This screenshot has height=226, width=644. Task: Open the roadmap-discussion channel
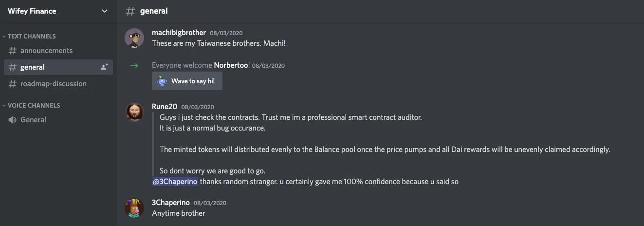click(x=53, y=84)
